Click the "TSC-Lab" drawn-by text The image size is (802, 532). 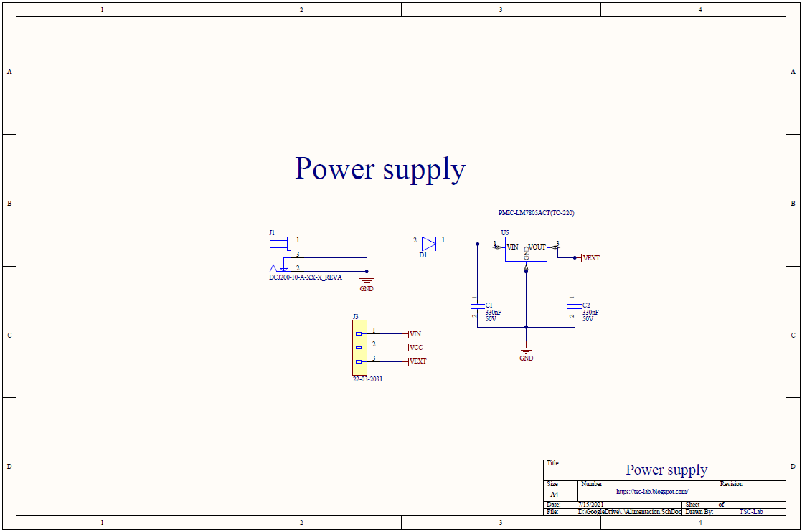(x=751, y=511)
